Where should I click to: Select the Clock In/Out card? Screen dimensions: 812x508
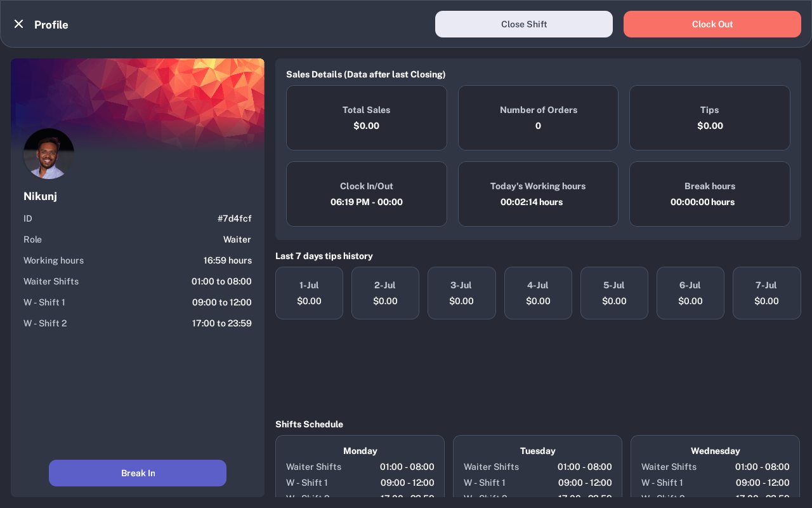point(367,194)
